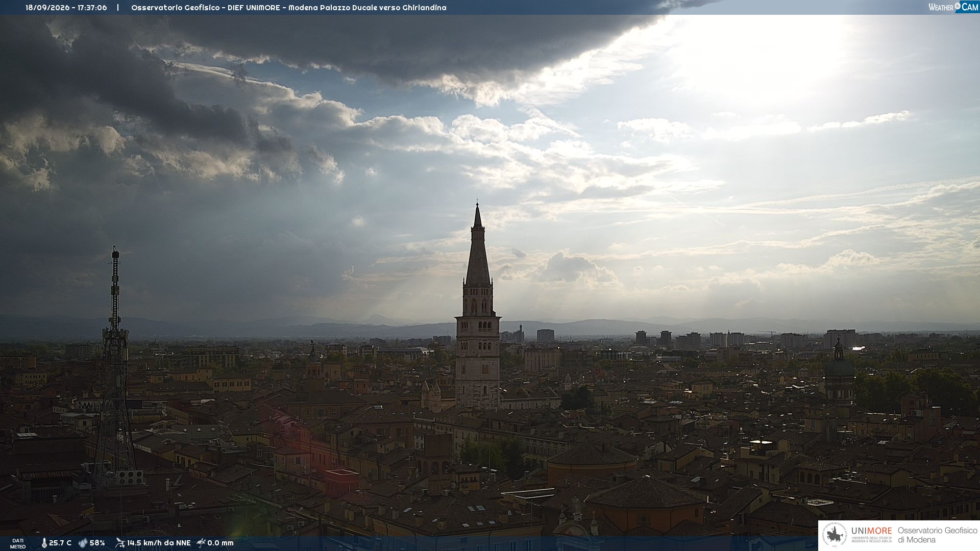Screen dimensions: 980x551
Task: Click the UNIMORE wordmark text
Action: [x=872, y=531]
